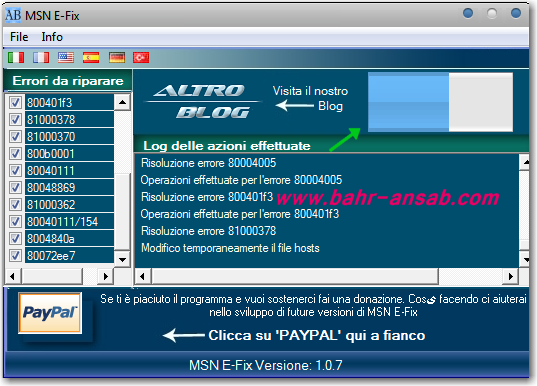Switch language with the French flag

pyautogui.click(x=41, y=57)
